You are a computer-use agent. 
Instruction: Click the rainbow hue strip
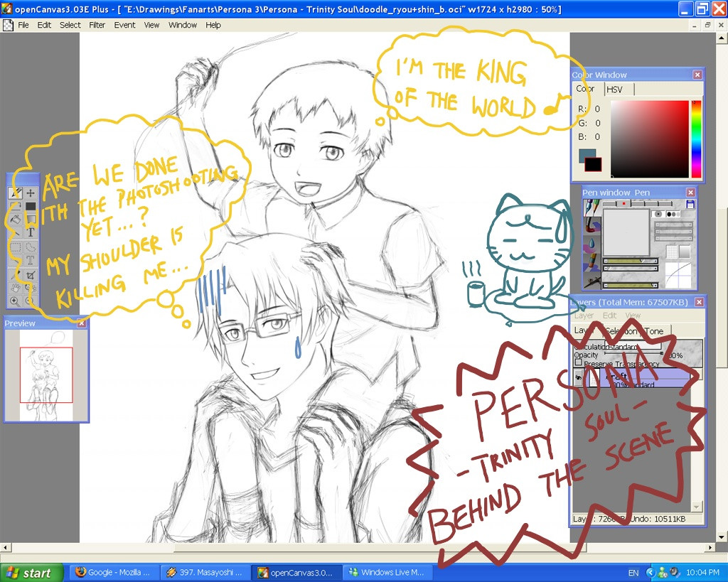click(x=697, y=139)
